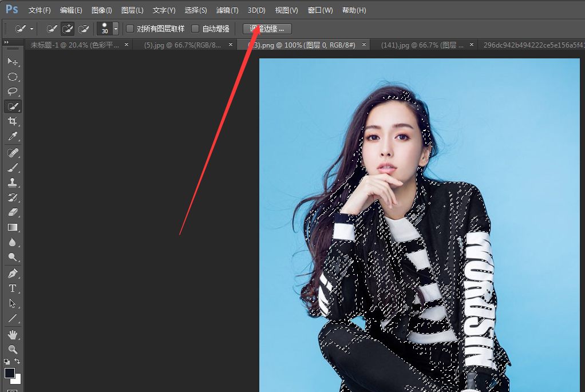Click the 调整边缘 button
The image size is (585, 392).
click(267, 29)
